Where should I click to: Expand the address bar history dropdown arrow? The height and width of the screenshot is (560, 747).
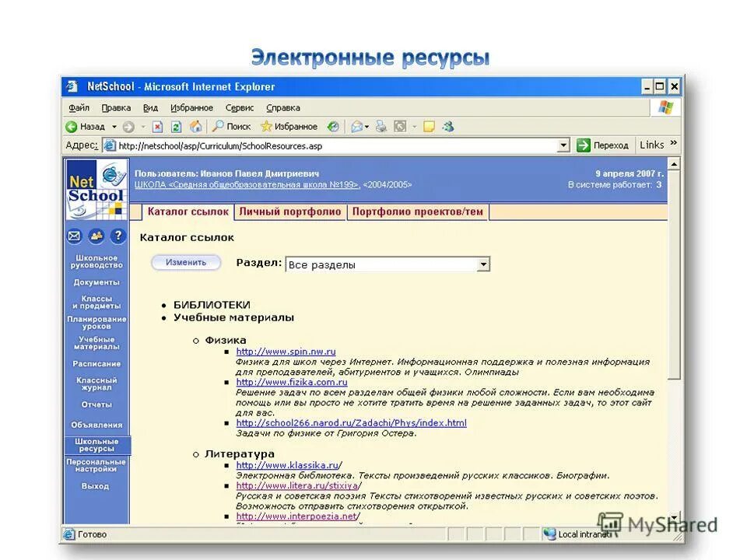pyautogui.click(x=563, y=145)
